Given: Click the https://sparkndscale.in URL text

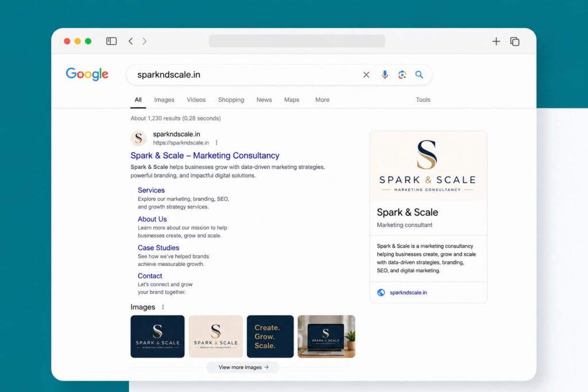Looking at the screenshot, I should pyautogui.click(x=181, y=143).
